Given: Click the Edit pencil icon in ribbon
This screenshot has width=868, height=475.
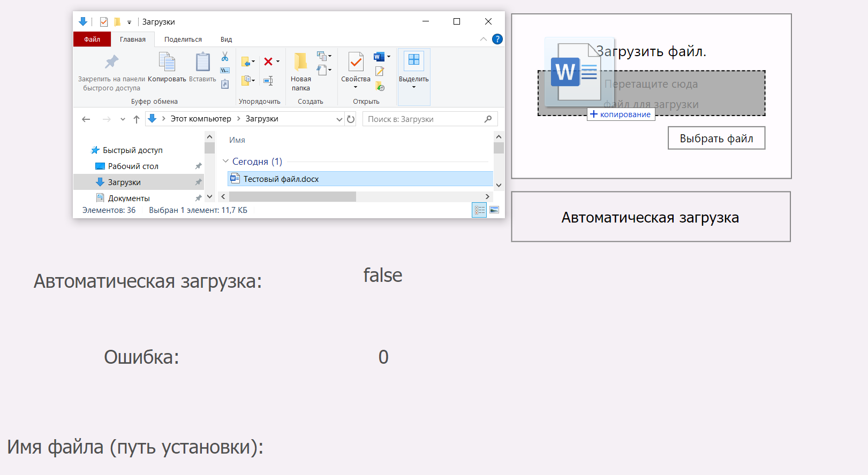Looking at the screenshot, I should 380,71.
